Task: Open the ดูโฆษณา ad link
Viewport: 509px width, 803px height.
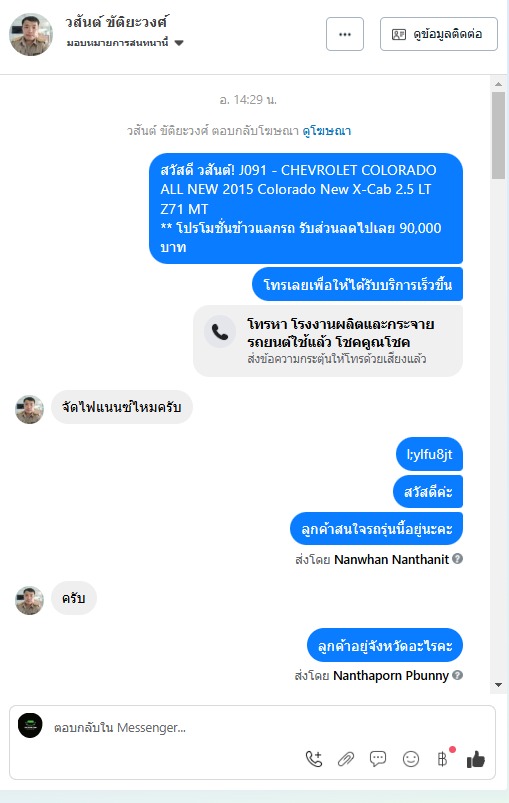Action: click(x=327, y=131)
